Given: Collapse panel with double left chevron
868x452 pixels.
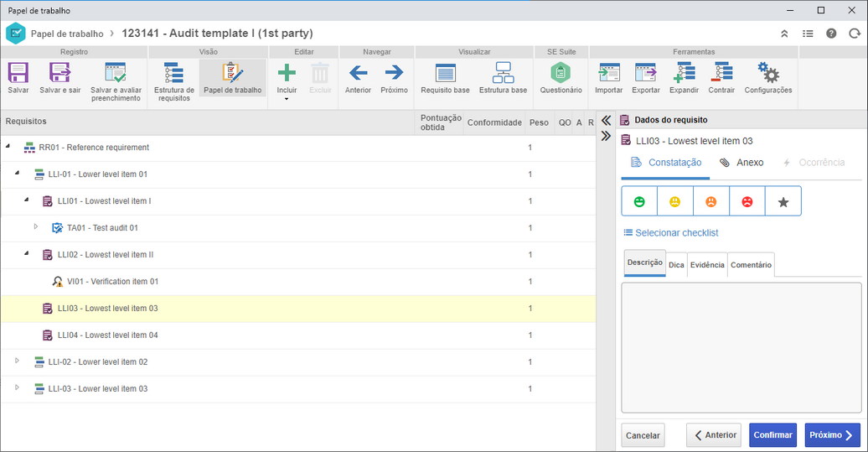Looking at the screenshot, I should pyautogui.click(x=606, y=121).
